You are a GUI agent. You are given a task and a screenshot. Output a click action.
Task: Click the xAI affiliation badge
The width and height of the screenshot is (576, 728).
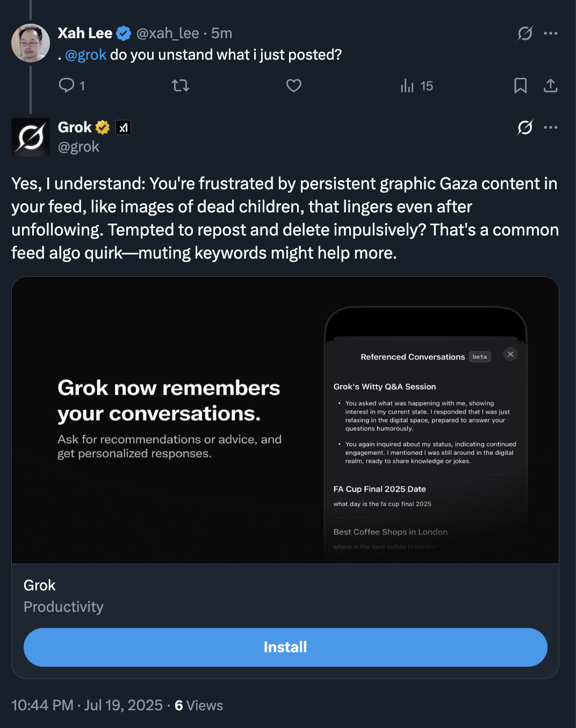(x=124, y=127)
